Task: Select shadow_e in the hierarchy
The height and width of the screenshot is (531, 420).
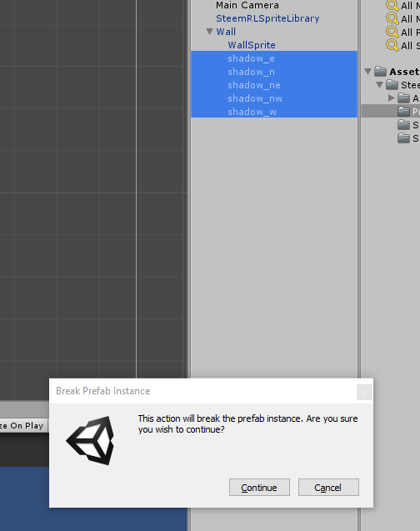Action: point(274,58)
